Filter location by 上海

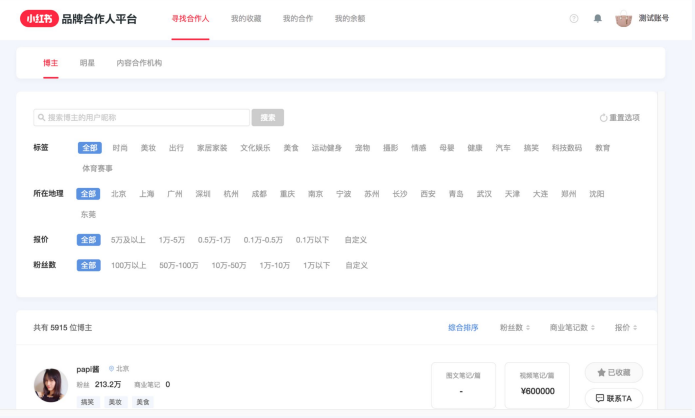tap(147, 194)
